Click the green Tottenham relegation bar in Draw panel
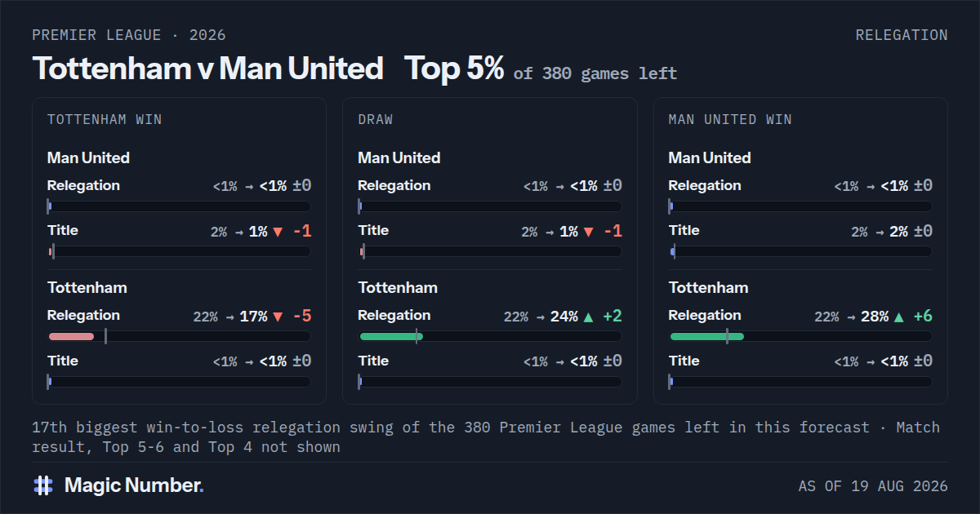Screen dimensions: 980x514 click(391, 336)
